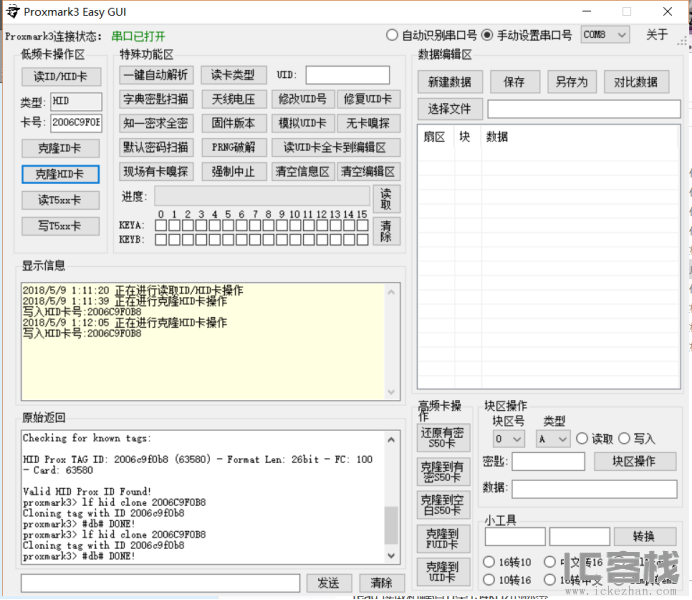Click 清空信息区 button
Image resolution: width=692 pixels, height=600 pixels.
tap(303, 171)
